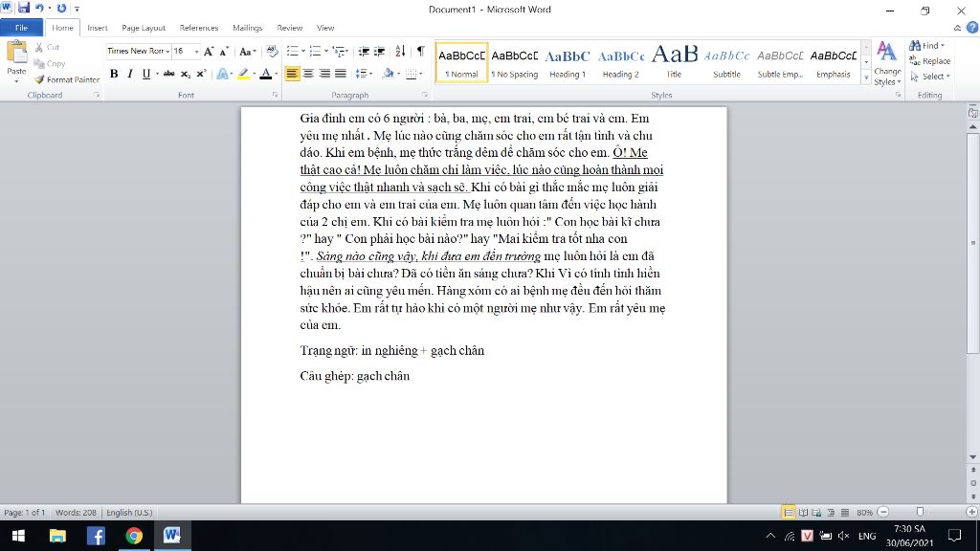Align text left

point(292,74)
